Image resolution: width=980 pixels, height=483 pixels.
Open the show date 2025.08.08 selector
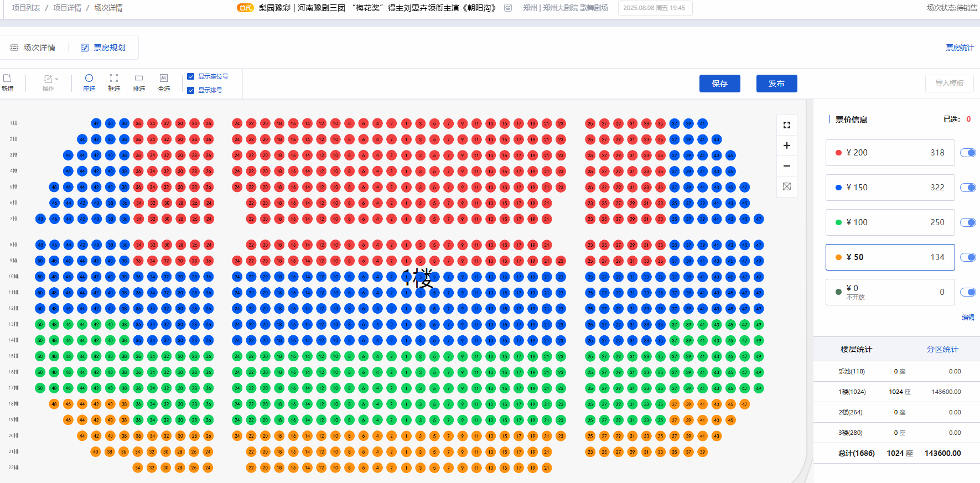pos(655,8)
